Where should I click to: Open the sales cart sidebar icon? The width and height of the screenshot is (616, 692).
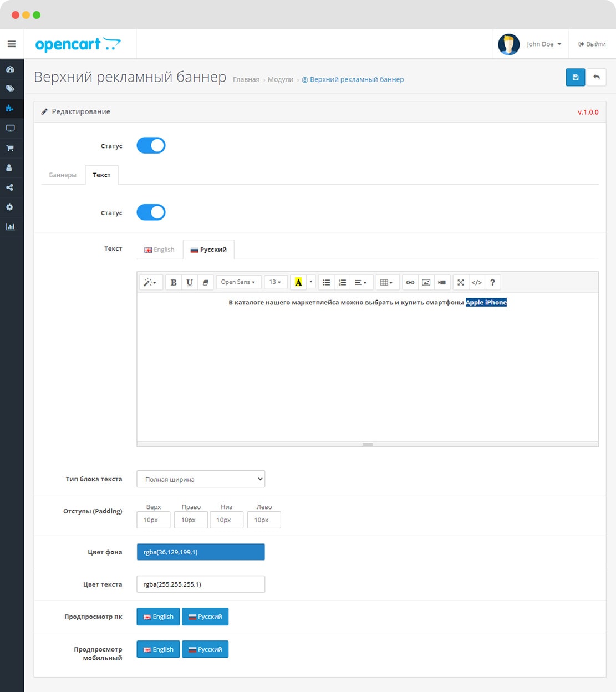pyautogui.click(x=10, y=148)
